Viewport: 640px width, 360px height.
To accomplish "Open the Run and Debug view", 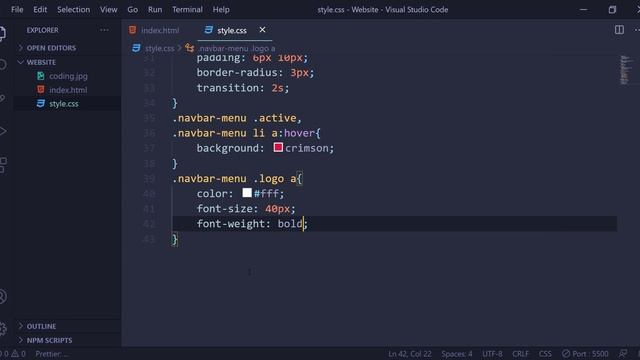I will point(3,131).
